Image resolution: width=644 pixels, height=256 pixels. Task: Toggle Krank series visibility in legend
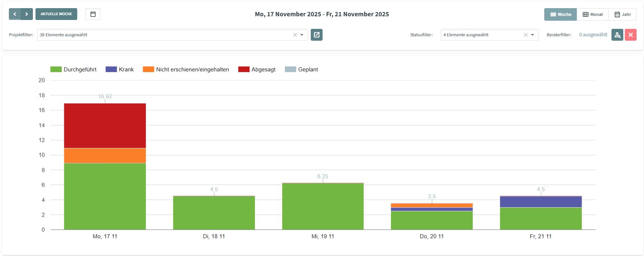119,70
